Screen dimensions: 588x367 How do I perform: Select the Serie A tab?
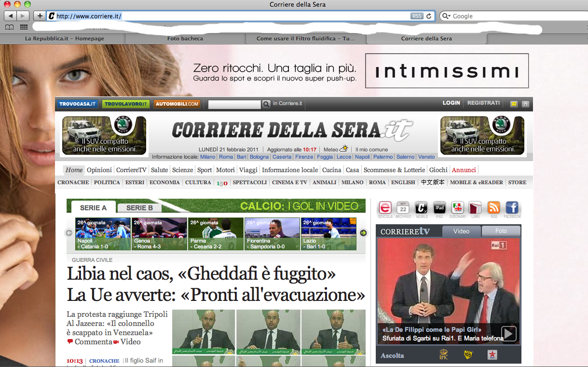[93, 207]
